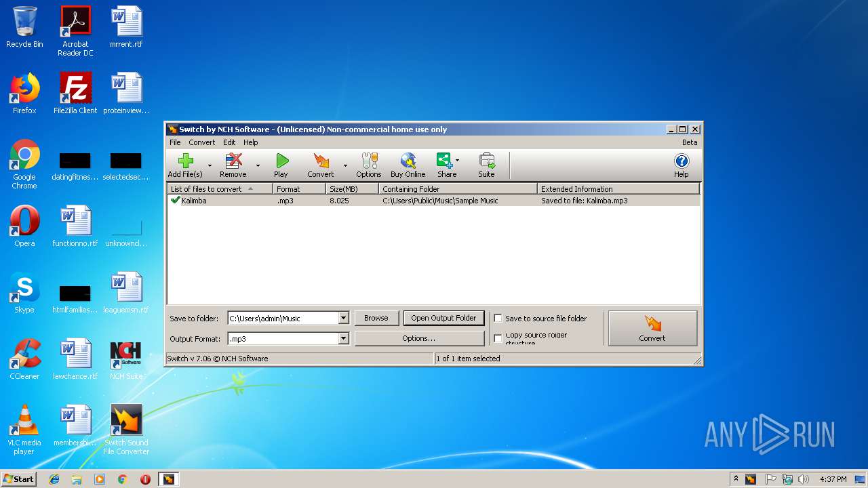Image resolution: width=868 pixels, height=488 pixels.
Task: Open the Edit menu
Action: tap(229, 142)
